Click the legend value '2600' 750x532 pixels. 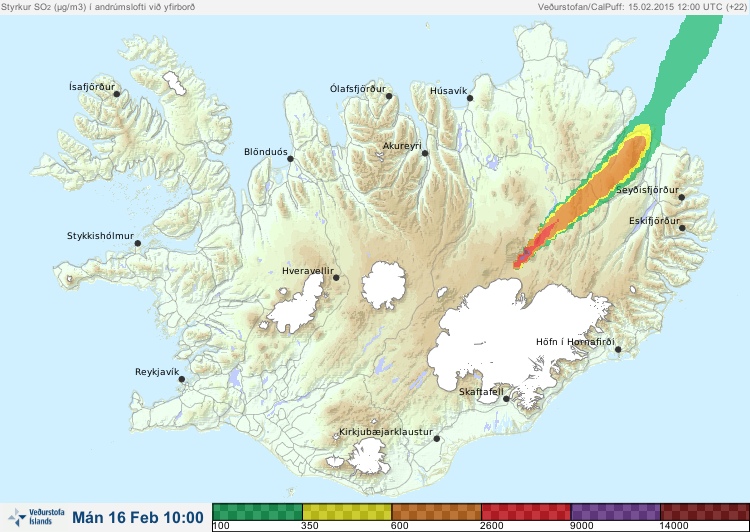click(492, 526)
